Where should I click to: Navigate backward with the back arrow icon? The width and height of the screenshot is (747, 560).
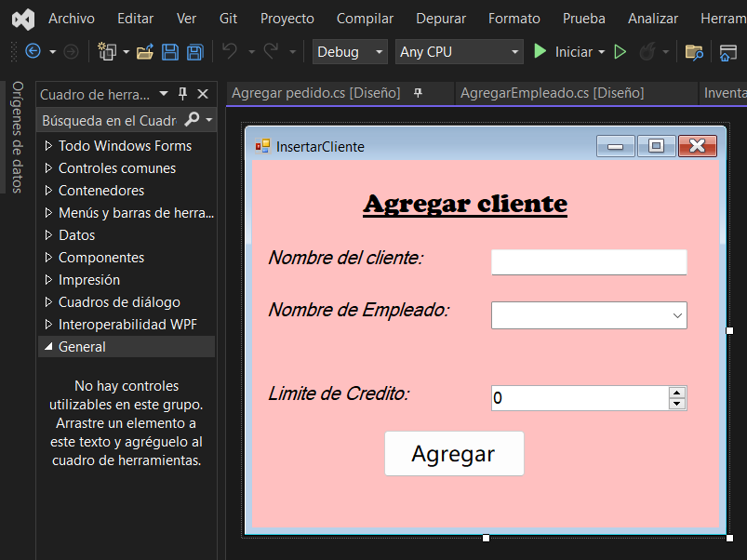click(33, 51)
